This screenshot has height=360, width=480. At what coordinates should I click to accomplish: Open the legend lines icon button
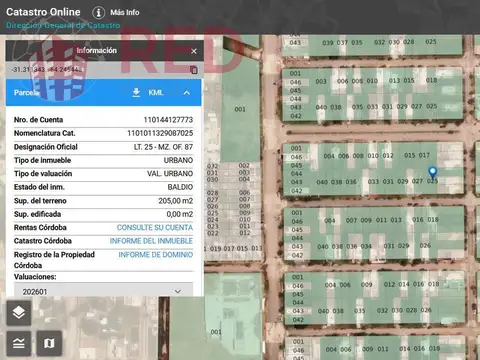19,343
